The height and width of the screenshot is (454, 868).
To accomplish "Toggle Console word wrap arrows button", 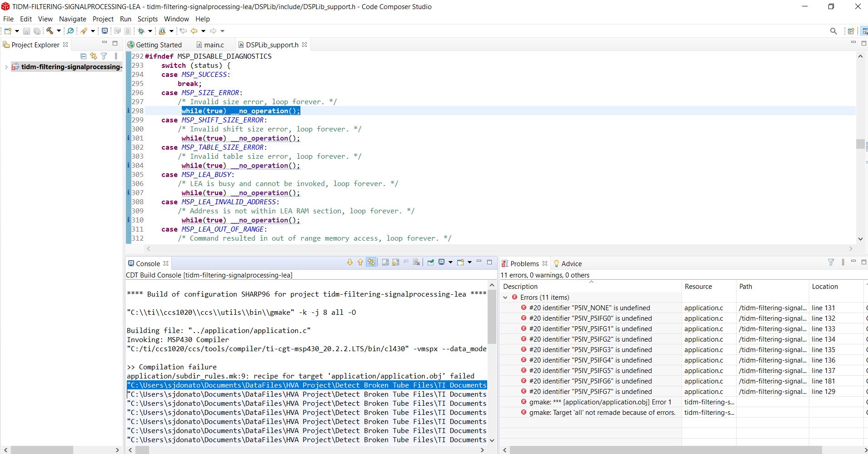I will pos(406,262).
